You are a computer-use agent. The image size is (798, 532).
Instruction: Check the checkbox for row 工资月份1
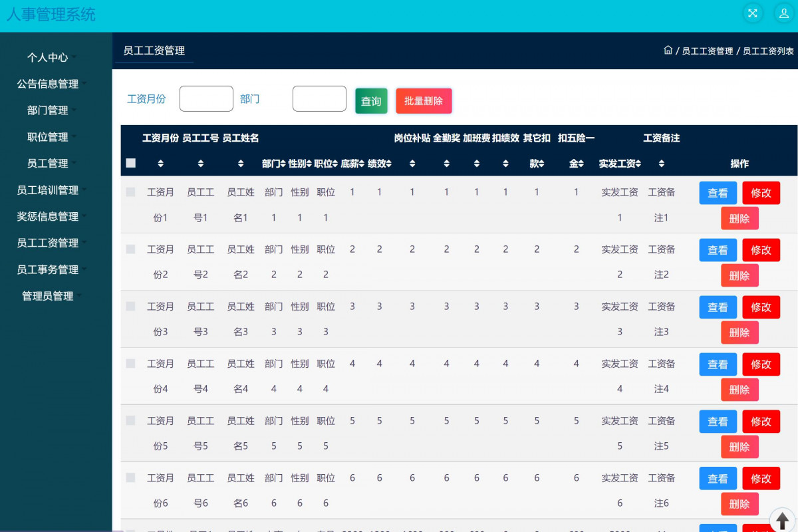tap(131, 192)
